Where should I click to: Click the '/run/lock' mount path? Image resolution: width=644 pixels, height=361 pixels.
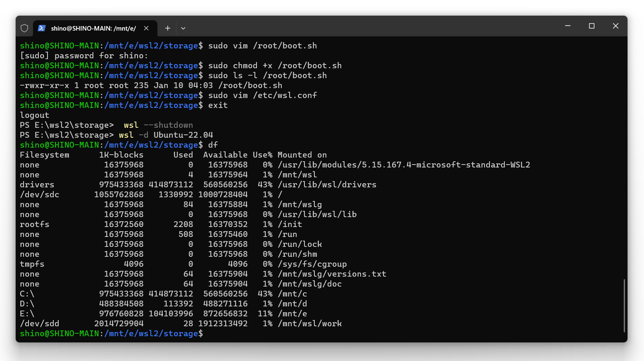coord(300,244)
